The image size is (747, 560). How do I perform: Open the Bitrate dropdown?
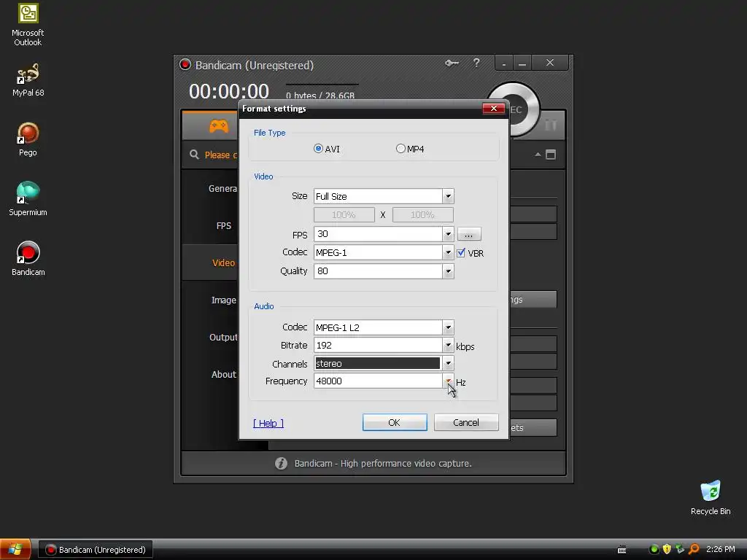point(448,345)
